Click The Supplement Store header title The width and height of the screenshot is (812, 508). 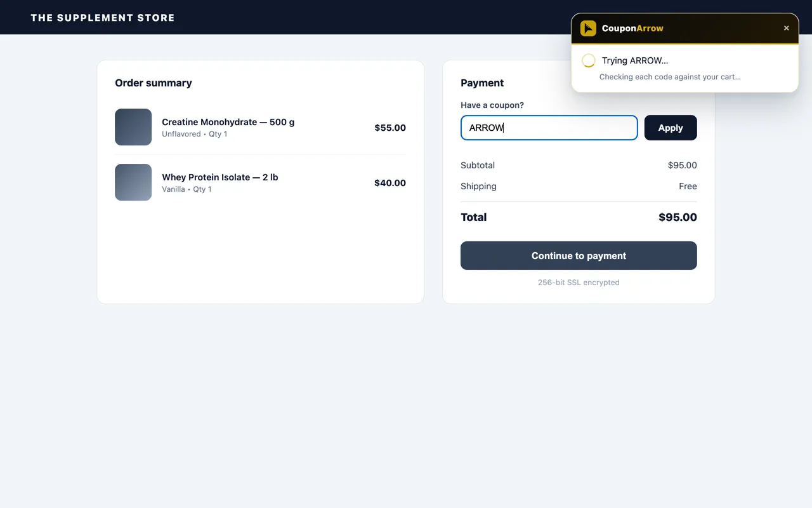click(x=103, y=18)
